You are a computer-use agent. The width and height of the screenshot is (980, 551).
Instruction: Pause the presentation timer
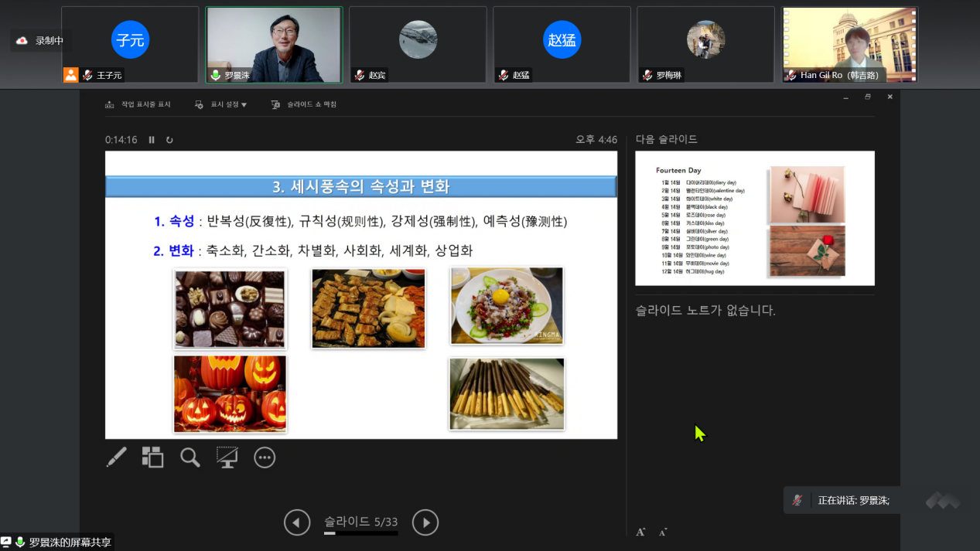pyautogui.click(x=152, y=140)
